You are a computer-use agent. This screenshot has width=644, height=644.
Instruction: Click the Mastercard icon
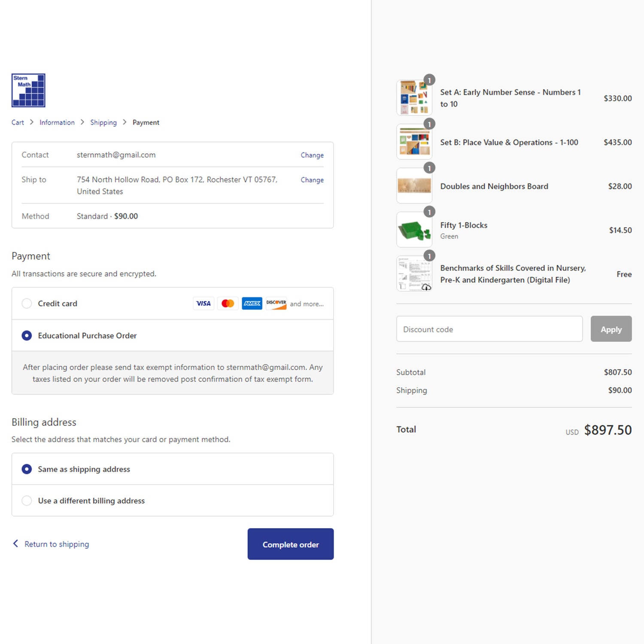tap(228, 304)
